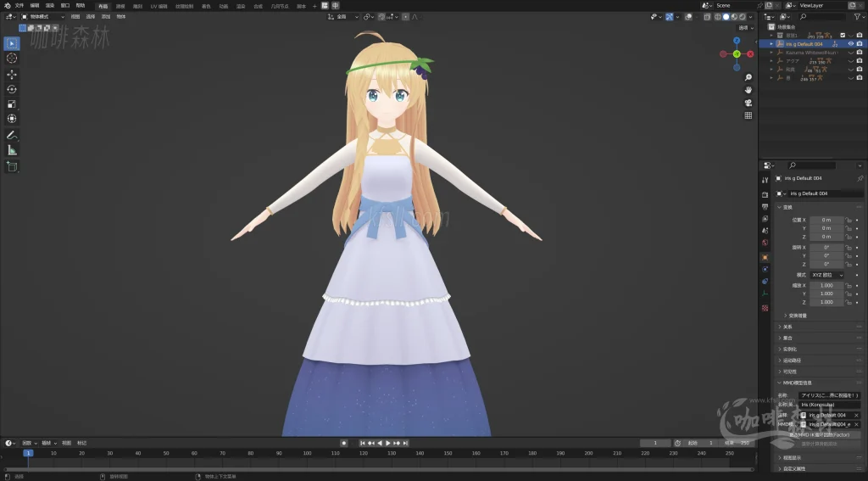Toggle viewport gizmos display
Screen dimensions: 868x481
[x=670, y=17]
